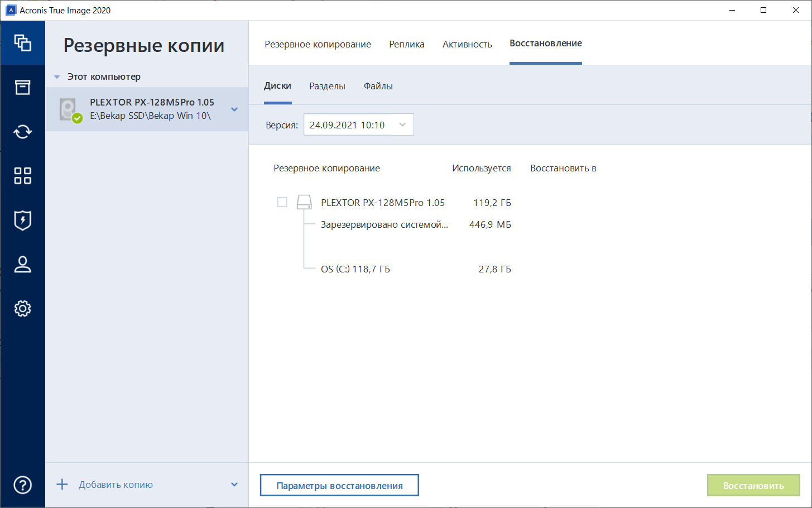Expand the PLEXTOR backup options chevron
The image size is (812, 508).
234,109
